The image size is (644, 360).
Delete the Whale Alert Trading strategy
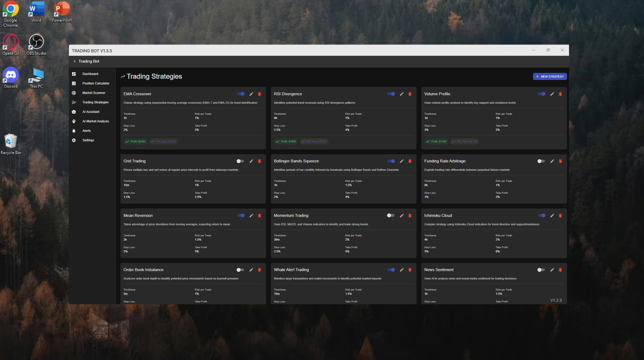pos(410,269)
